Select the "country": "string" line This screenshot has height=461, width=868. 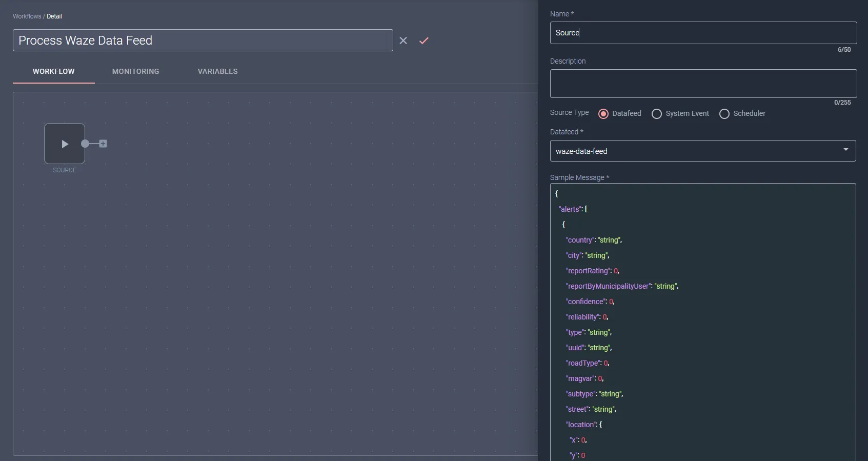click(594, 240)
